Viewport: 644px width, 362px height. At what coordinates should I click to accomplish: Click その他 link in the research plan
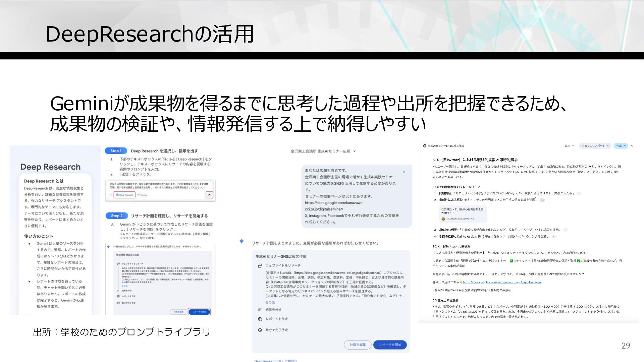270,302
